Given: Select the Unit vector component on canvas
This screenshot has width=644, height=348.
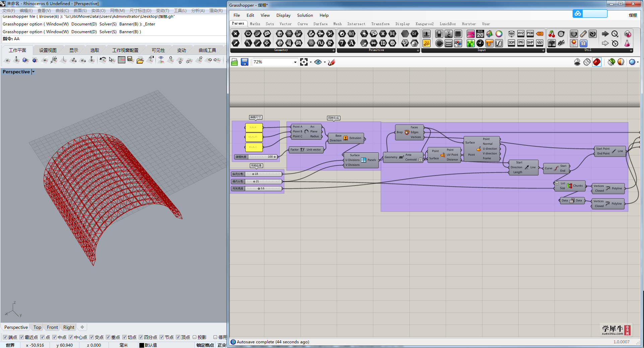Looking at the screenshot, I should click(306, 150).
